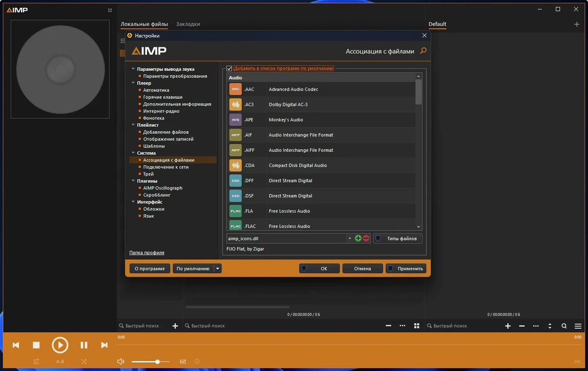Viewport: 588px width, 371px height.
Task: Add a new playlist tab with plus
Action: pyautogui.click(x=577, y=24)
